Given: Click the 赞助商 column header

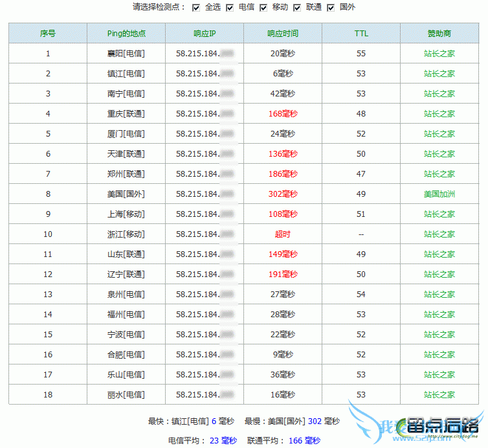Looking at the screenshot, I should point(439,33).
